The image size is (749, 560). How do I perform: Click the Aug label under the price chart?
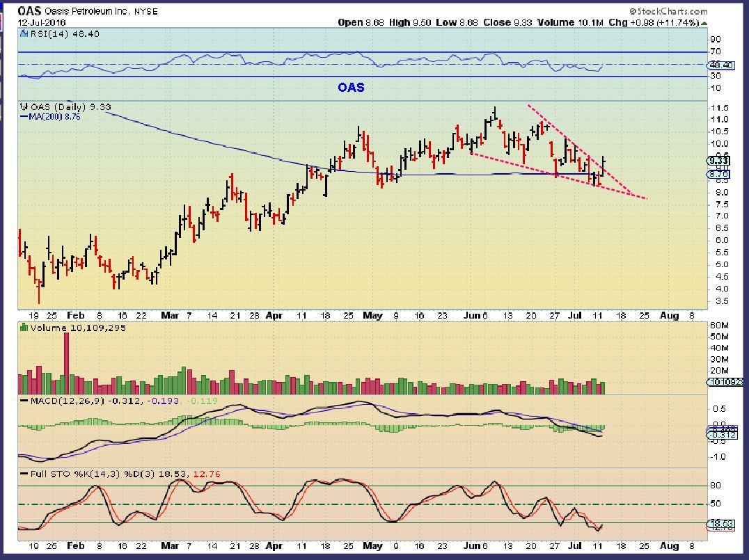pos(669,316)
